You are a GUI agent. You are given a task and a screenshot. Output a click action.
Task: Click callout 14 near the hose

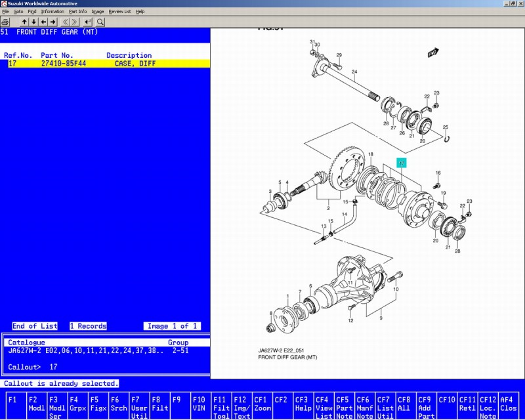tap(345, 215)
